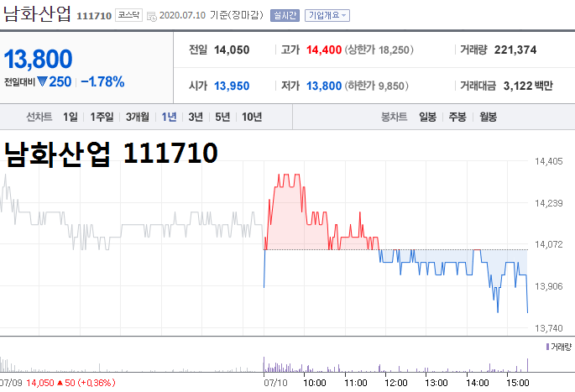575x392 pixels.
Task: Click the 봉차트 label
Action: coord(395,117)
